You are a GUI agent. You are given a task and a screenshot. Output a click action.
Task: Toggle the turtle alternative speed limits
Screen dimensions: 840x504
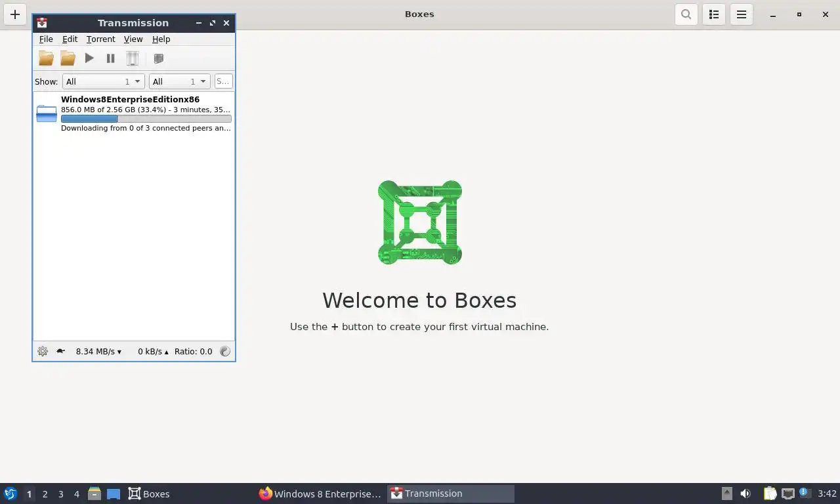[60, 351]
